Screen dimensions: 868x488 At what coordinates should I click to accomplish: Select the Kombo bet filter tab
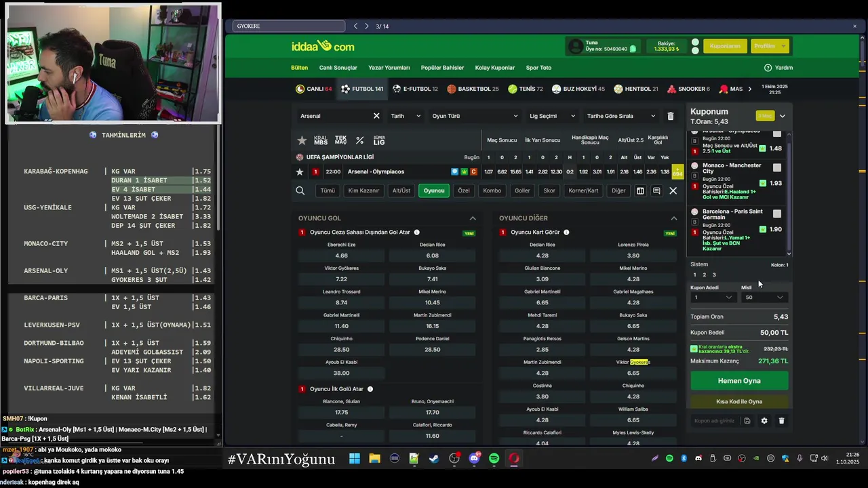[x=492, y=190]
